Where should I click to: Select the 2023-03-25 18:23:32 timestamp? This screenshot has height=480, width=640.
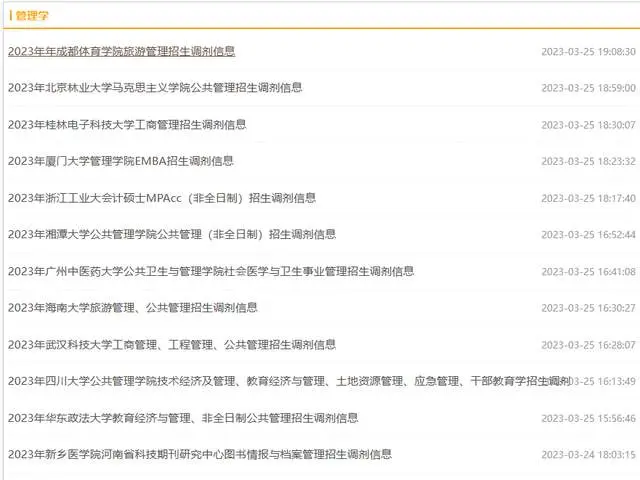(588, 162)
